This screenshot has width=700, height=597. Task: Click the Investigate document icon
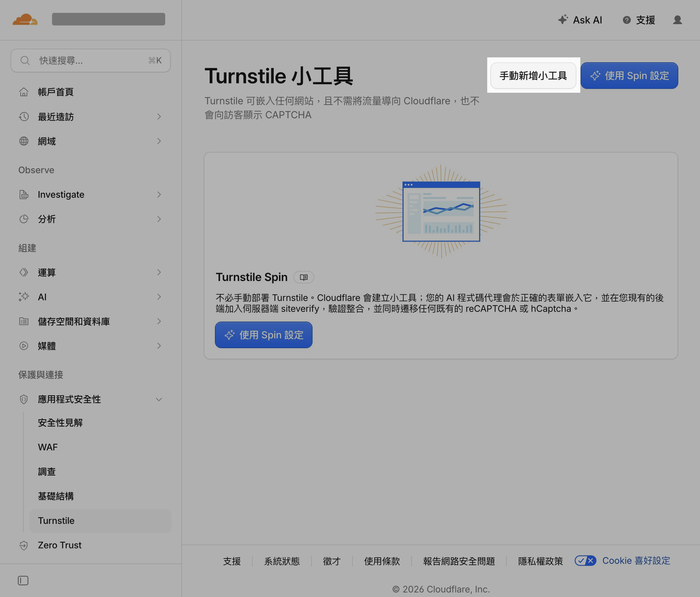click(24, 195)
